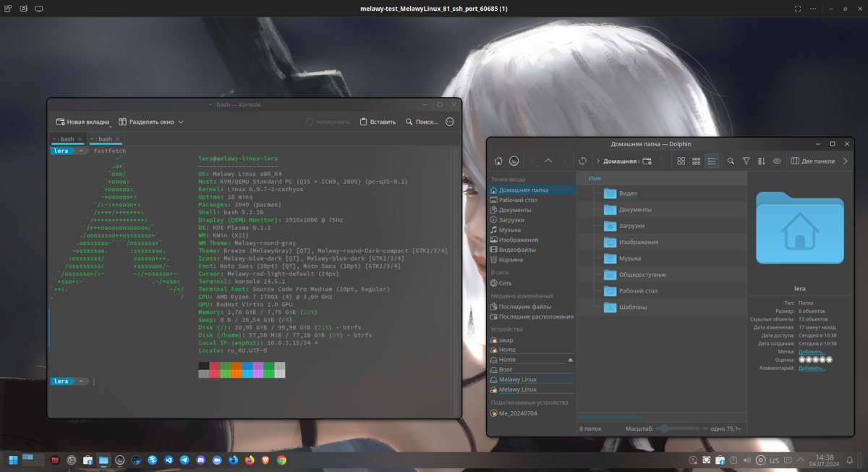
Task: Open notifications bell in system tray
Action: [851, 460]
